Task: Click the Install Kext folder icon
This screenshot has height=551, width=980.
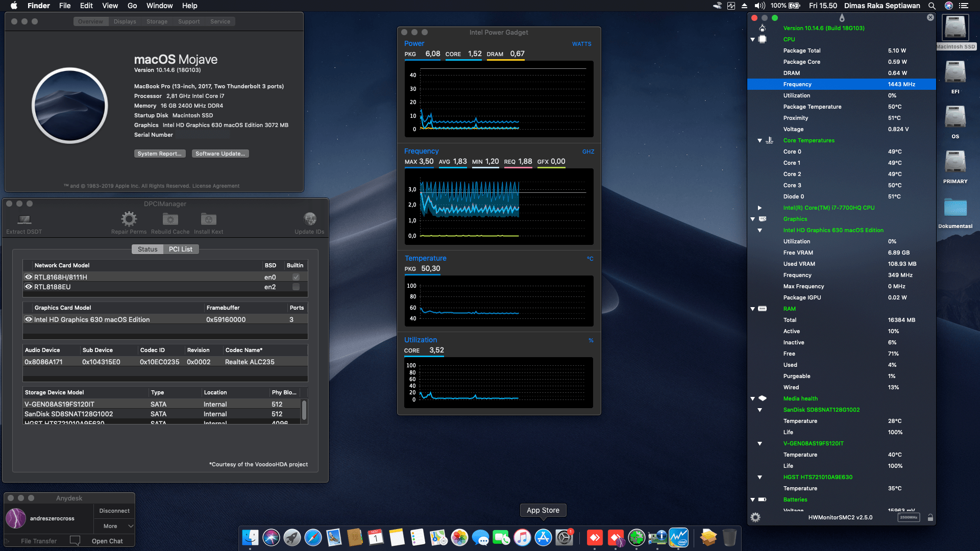Action: tap(208, 219)
